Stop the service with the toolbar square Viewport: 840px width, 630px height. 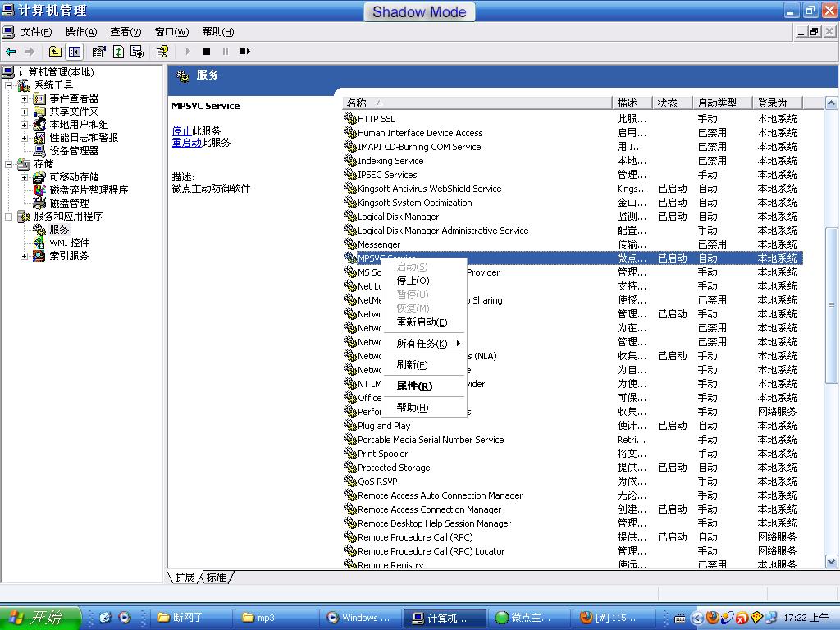[207, 52]
